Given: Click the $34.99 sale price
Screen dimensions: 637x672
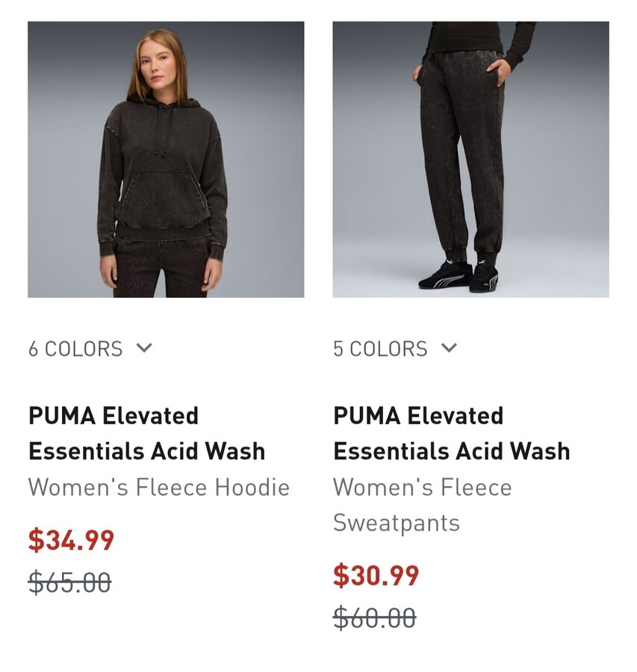Looking at the screenshot, I should [71, 540].
